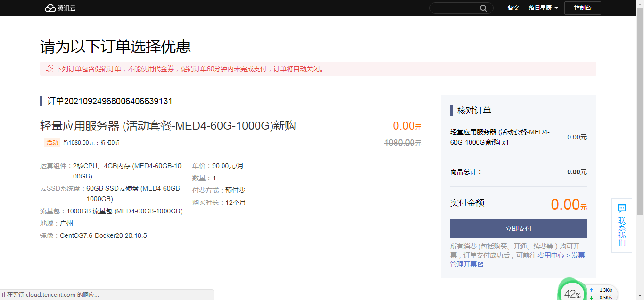Click the 活动 promotion tag
Screen dimensions: 644x300
point(52,143)
